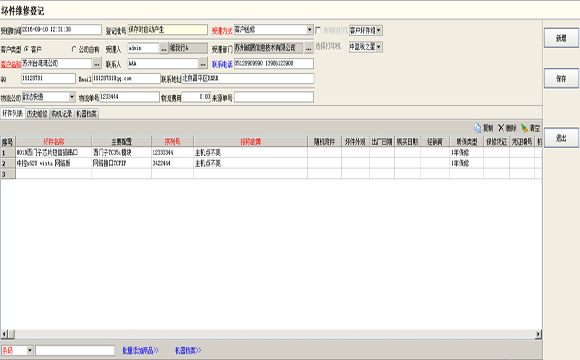580x360 pixels.
Task: Expand the bottom-left search type dropdown
Action: click(x=30, y=350)
